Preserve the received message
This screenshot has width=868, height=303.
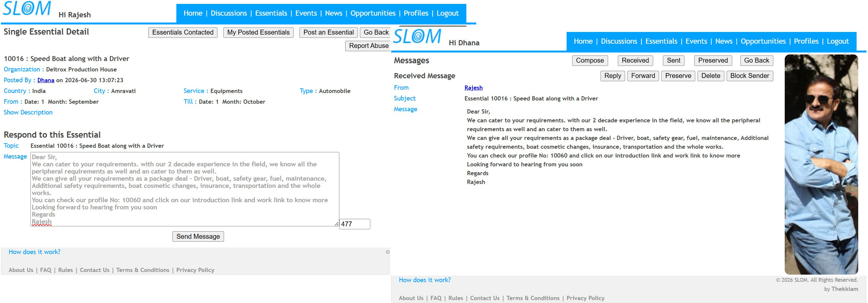[678, 76]
